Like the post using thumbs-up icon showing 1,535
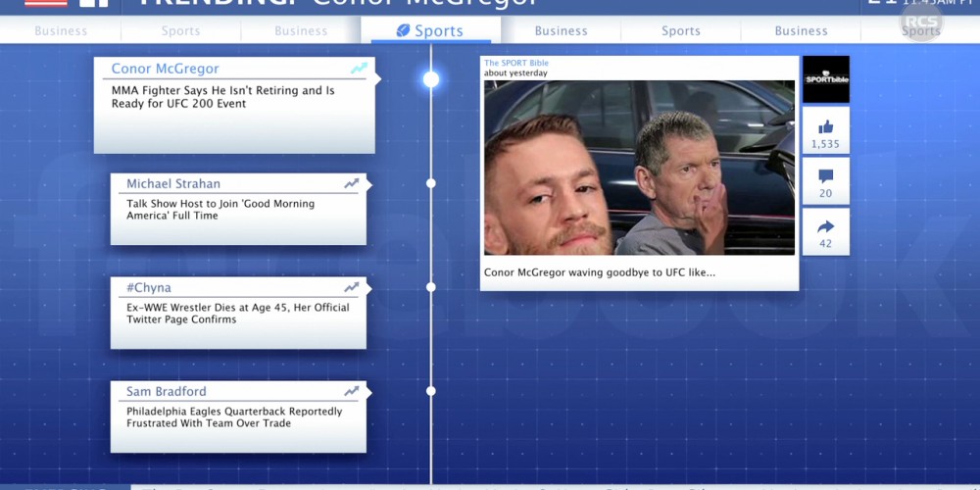Image resolution: width=980 pixels, height=490 pixels. [825, 130]
